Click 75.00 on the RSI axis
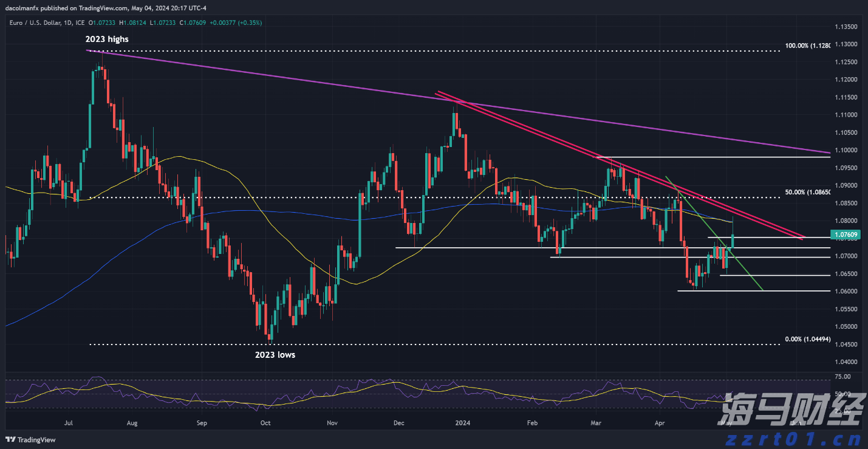 842,377
